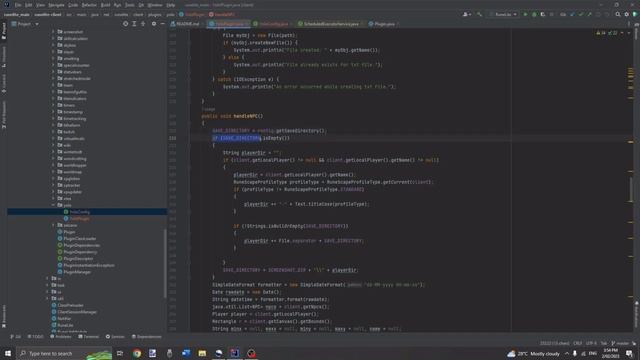Open the user account icon menu
This screenshot has width=640, height=360.
point(467,14)
